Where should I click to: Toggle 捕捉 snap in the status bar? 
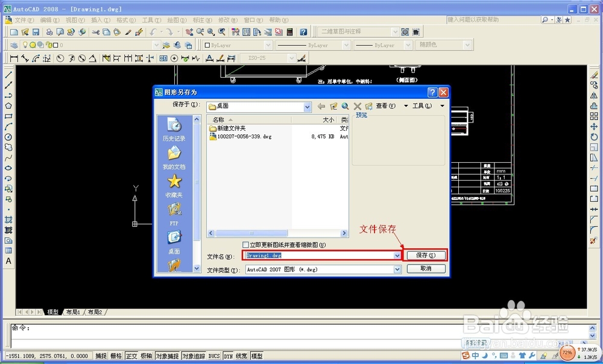[101, 356]
